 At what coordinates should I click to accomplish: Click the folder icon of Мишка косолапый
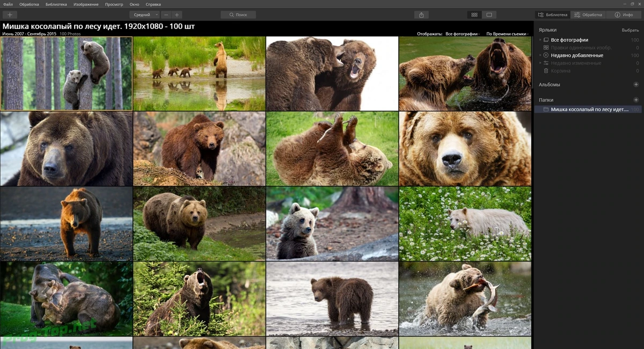click(x=546, y=109)
